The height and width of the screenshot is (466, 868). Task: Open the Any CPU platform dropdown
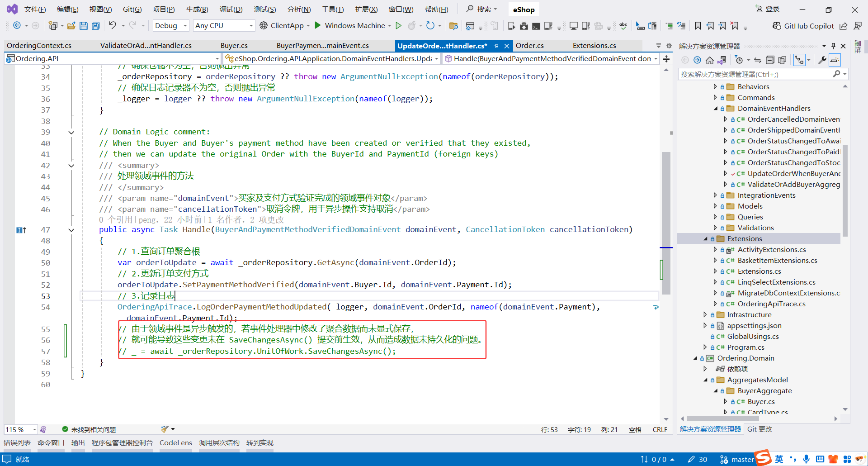point(224,26)
